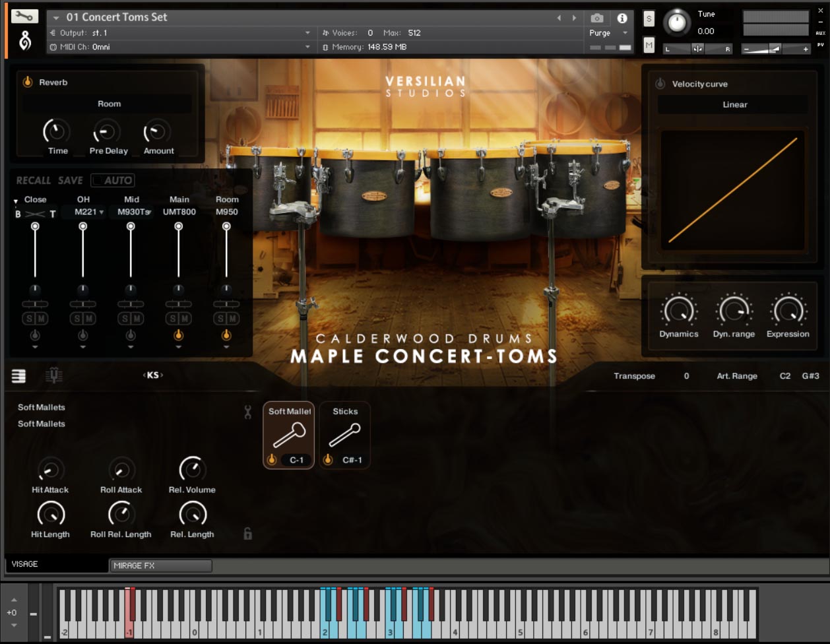Screen dimensions: 830x644
Task: Click the Close mic pan knob
Action: [35, 290]
